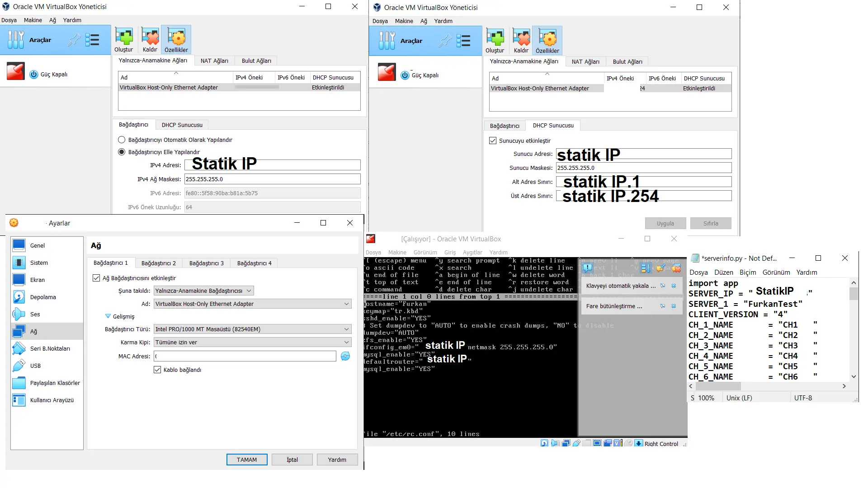Open 'Makine' menu in left manager
The width and height of the screenshot is (868, 488).
pos(33,20)
